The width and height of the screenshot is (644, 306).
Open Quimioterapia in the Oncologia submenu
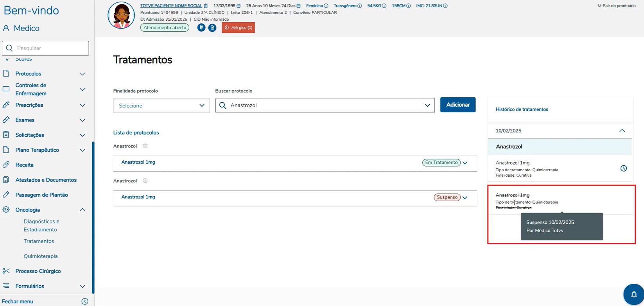click(x=41, y=256)
